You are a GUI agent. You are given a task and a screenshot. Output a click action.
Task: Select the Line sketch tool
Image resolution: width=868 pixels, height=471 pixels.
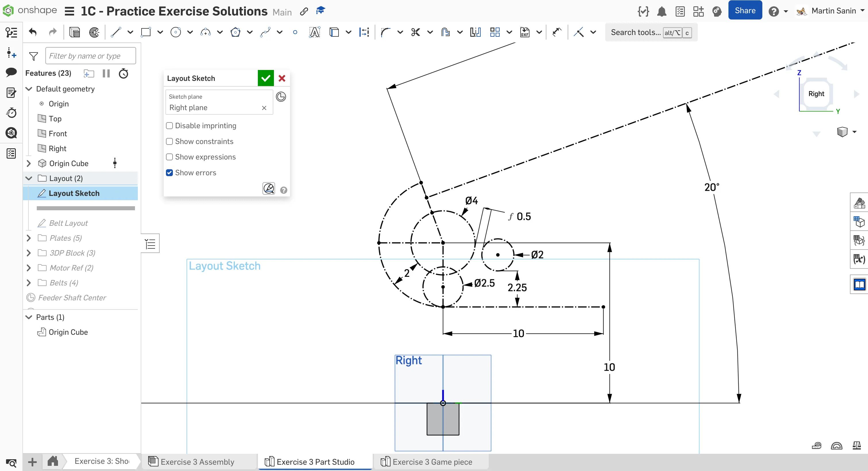116,32
